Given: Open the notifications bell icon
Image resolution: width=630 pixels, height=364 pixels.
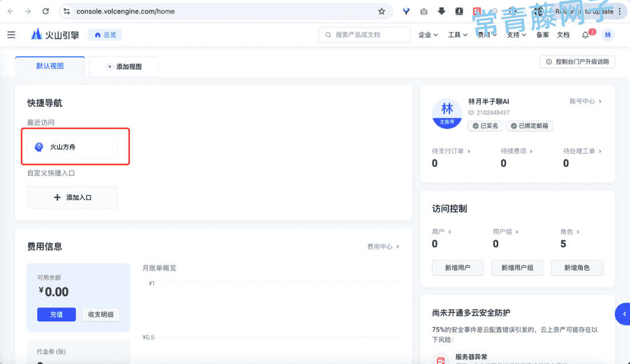Looking at the screenshot, I should (x=586, y=36).
